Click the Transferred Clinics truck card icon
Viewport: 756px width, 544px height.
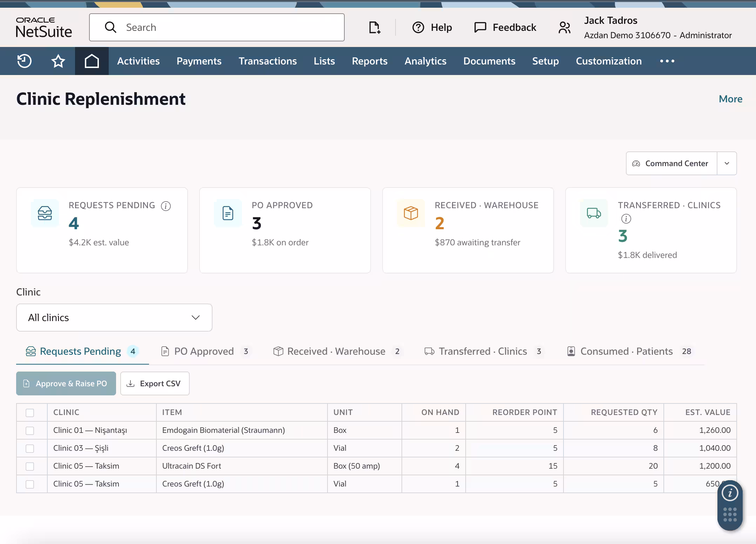[594, 213]
